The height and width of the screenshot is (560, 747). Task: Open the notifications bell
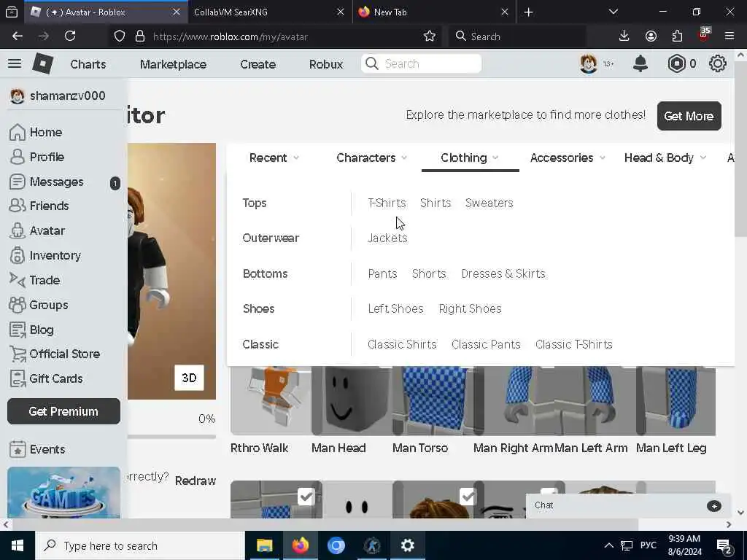coord(640,63)
